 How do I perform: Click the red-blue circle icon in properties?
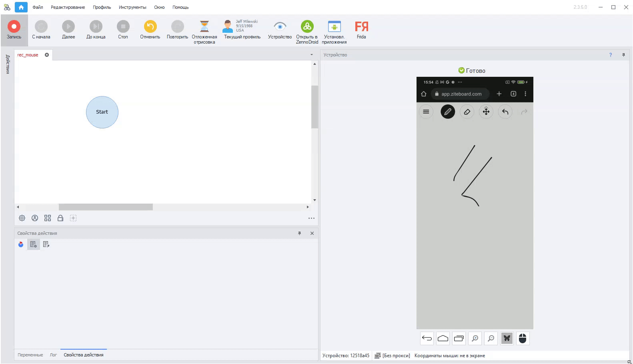tap(21, 244)
